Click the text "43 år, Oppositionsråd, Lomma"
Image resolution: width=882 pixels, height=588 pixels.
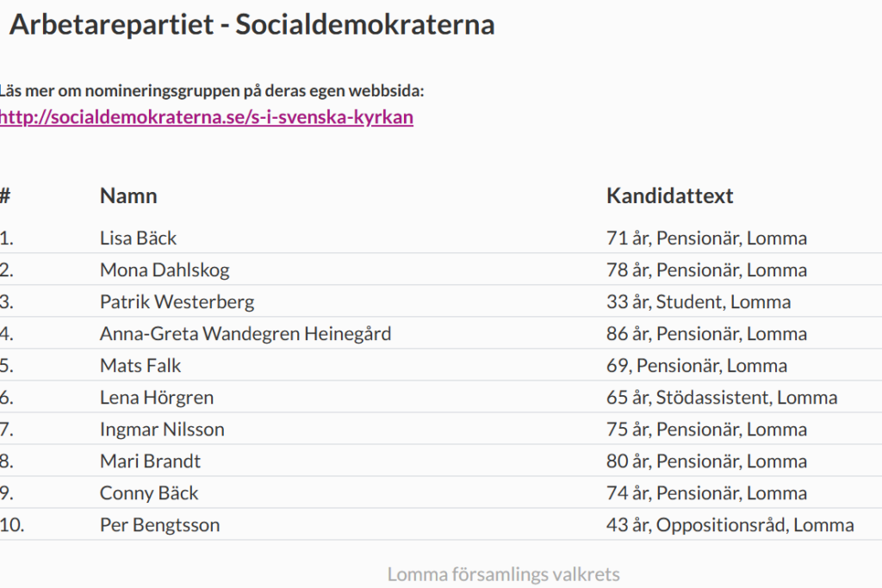pos(730,525)
